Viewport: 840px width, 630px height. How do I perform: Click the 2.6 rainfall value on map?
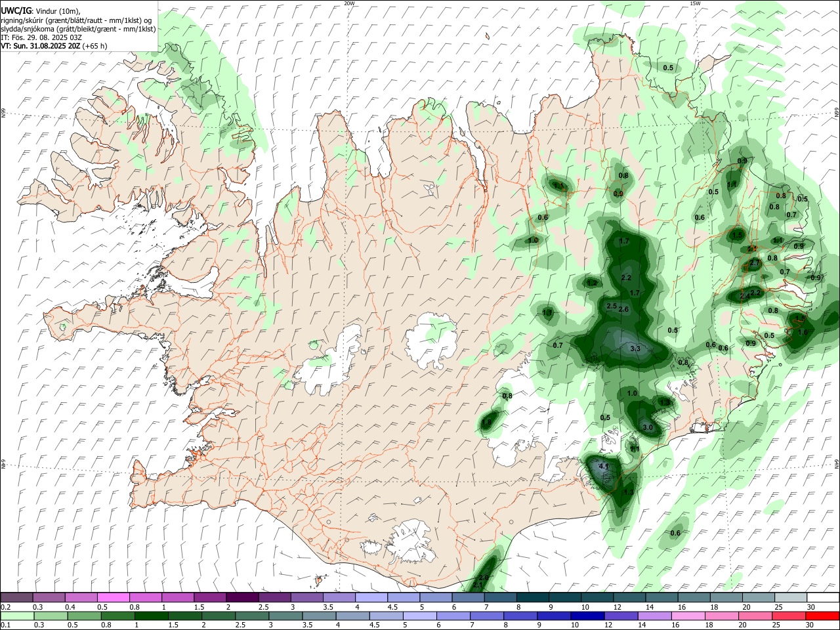click(623, 309)
